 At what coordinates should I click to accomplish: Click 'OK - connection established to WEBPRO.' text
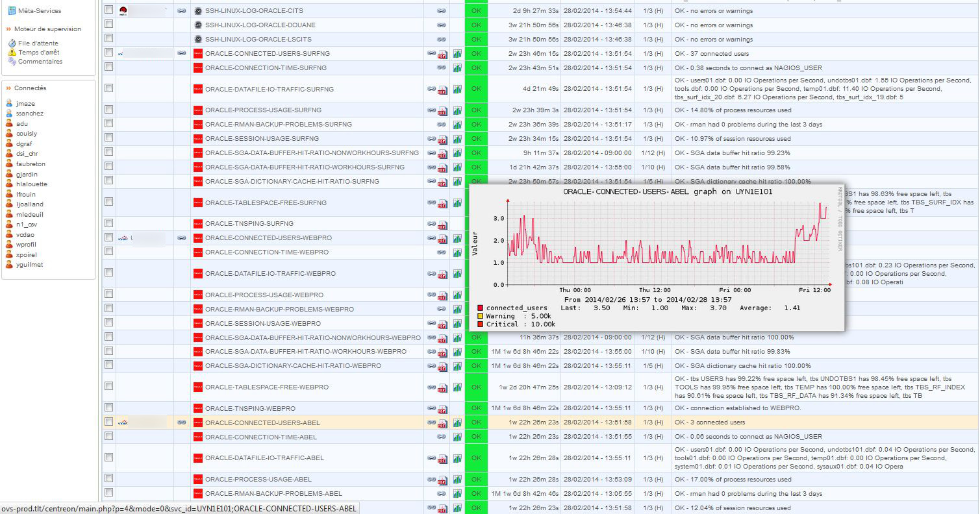click(738, 409)
